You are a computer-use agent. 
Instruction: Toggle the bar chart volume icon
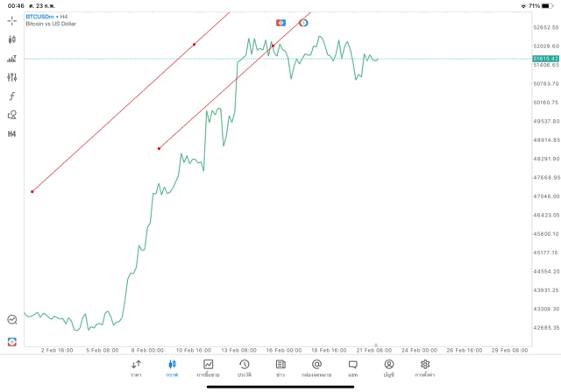[x=12, y=59]
